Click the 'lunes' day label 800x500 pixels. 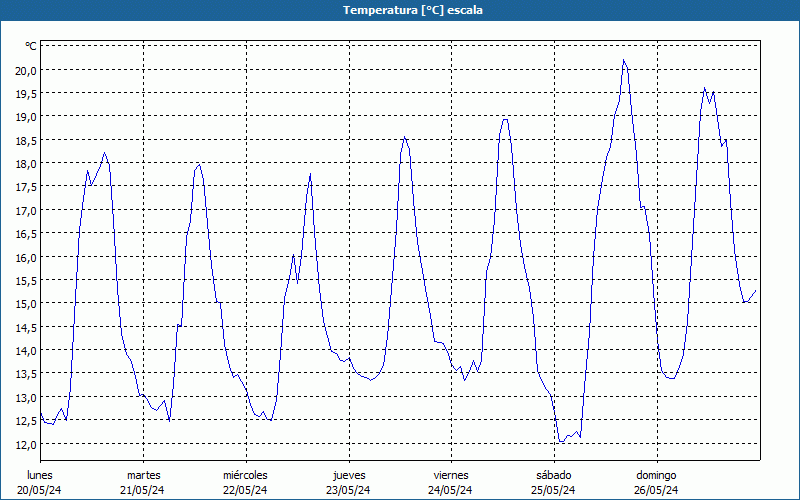(40, 476)
